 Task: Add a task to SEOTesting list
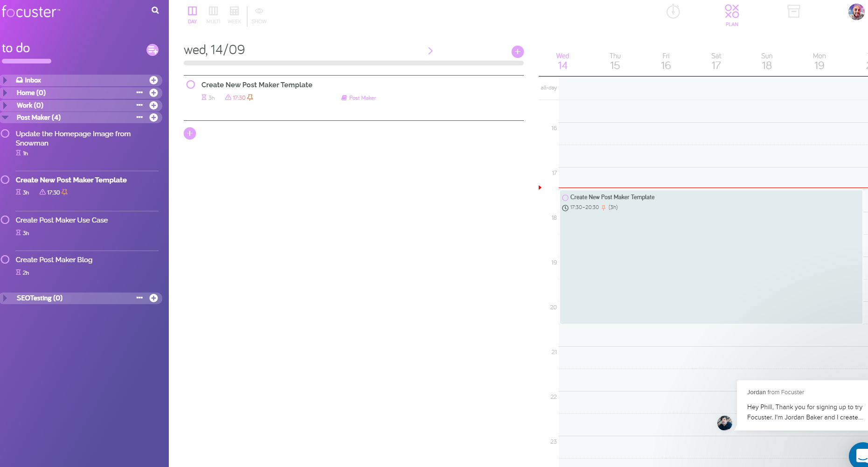click(x=153, y=298)
